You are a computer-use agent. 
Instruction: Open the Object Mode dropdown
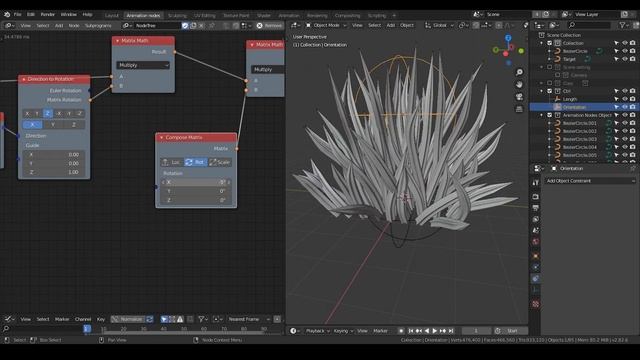click(x=326, y=25)
